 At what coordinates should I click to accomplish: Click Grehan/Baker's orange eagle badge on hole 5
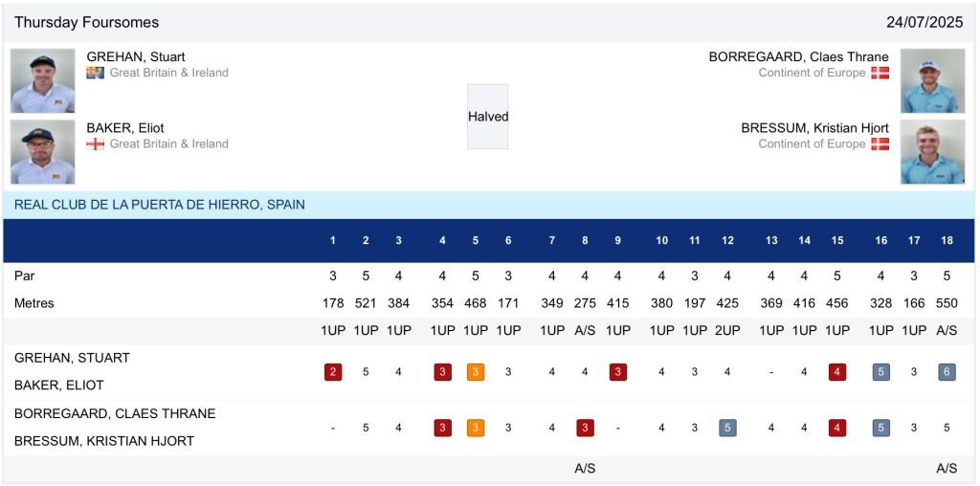(x=476, y=372)
